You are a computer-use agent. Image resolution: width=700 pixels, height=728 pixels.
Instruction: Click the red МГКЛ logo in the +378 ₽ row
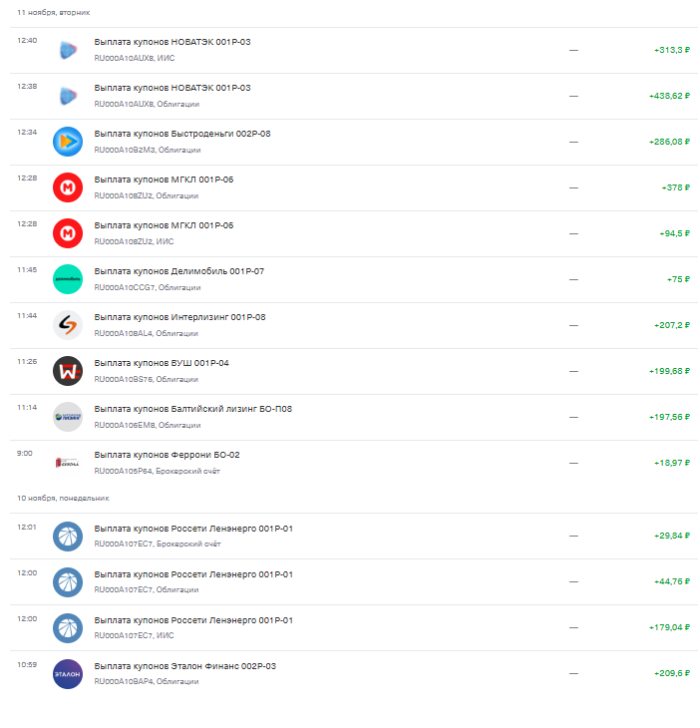(x=68, y=187)
